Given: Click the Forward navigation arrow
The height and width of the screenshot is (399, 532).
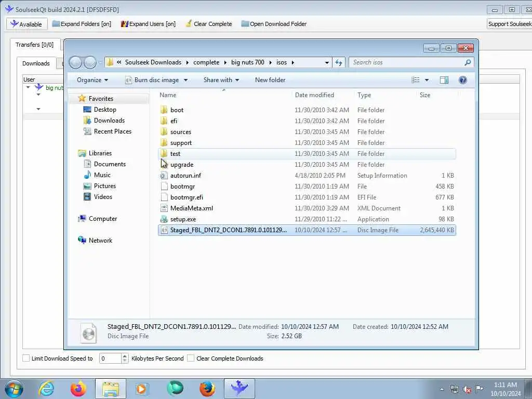Looking at the screenshot, I should coord(90,62).
